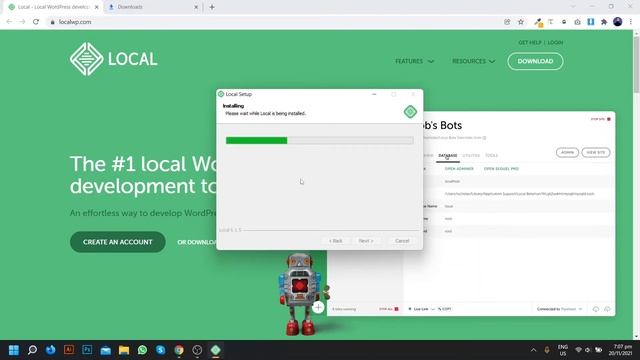Expand the RESOURCES dropdown menu

point(473,61)
